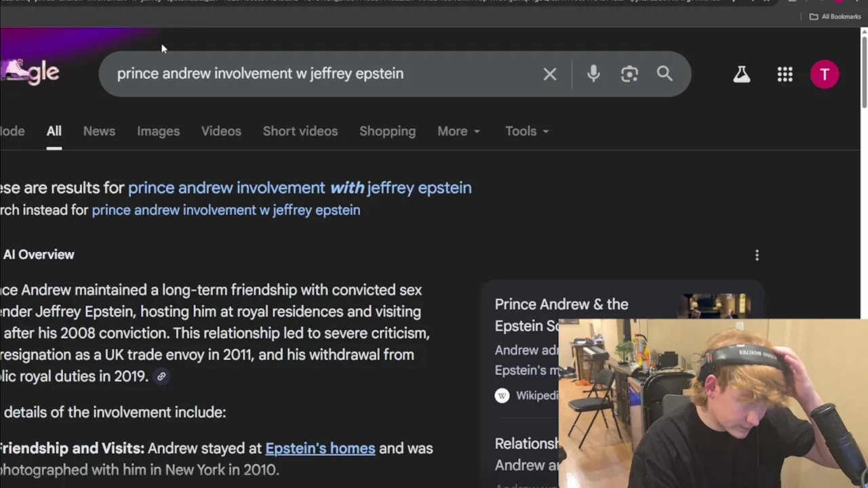Open the Prince Andrew & the Epstein card
Screen dimensions: 868x488
[x=561, y=315]
